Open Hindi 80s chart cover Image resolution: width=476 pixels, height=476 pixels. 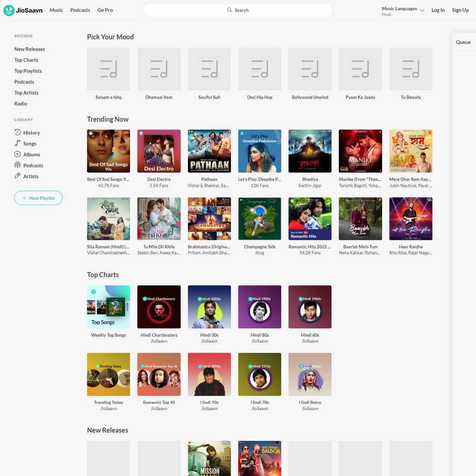tap(259, 307)
